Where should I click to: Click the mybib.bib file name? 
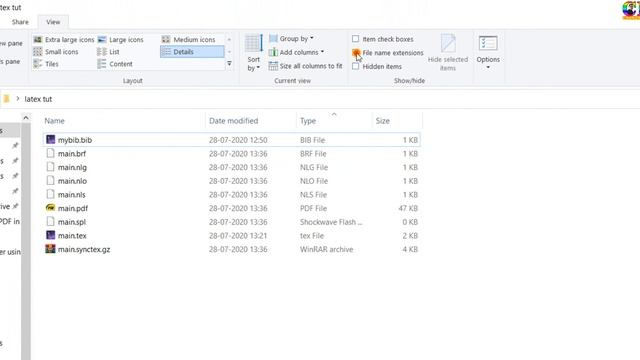pos(75,140)
